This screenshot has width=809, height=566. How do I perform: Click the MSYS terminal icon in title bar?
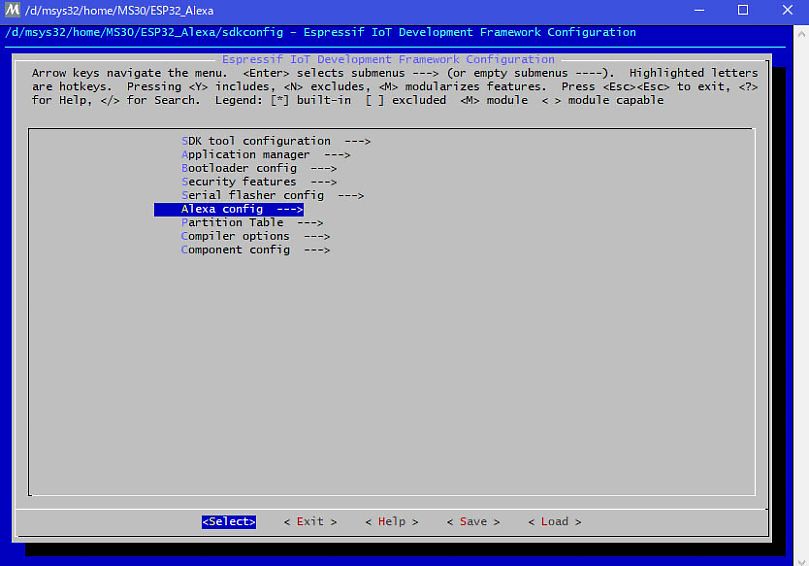[12, 10]
